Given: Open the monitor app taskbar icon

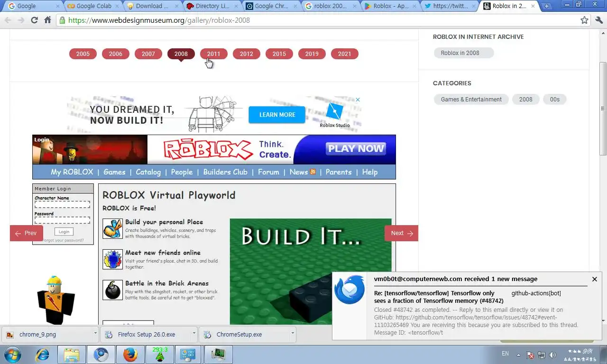Looking at the screenshot, I should click(x=219, y=355).
